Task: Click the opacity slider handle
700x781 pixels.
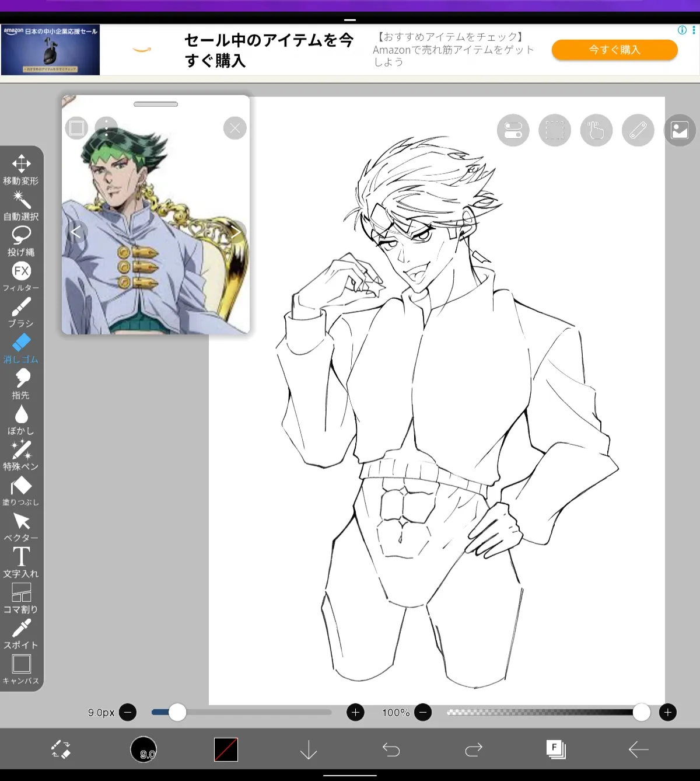Action: click(x=642, y=712)
